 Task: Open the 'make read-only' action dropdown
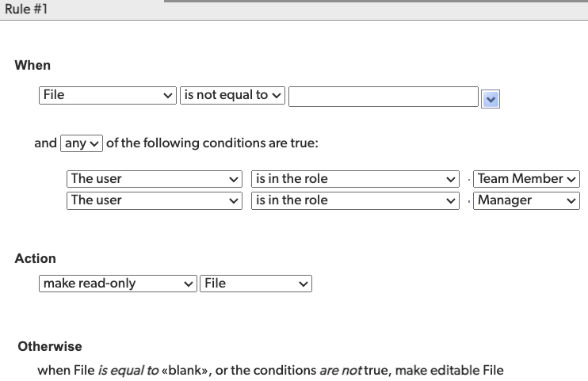(x=118, y=284)
